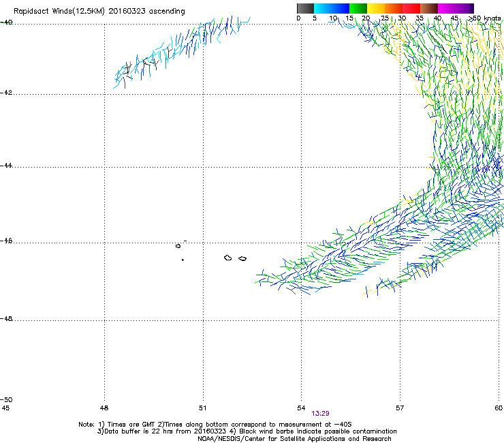Click the 'NOAA/NESDIS/Center for Satellite Applications and Research' credit
This screenshot has height=443, width=504.
[294, 439]
